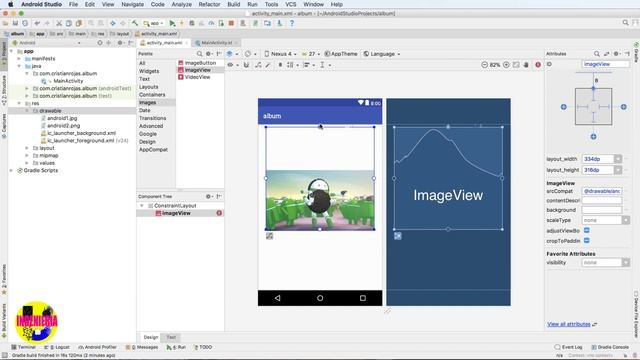Add right constraint using plus circle in inspector

click(624, 107)
